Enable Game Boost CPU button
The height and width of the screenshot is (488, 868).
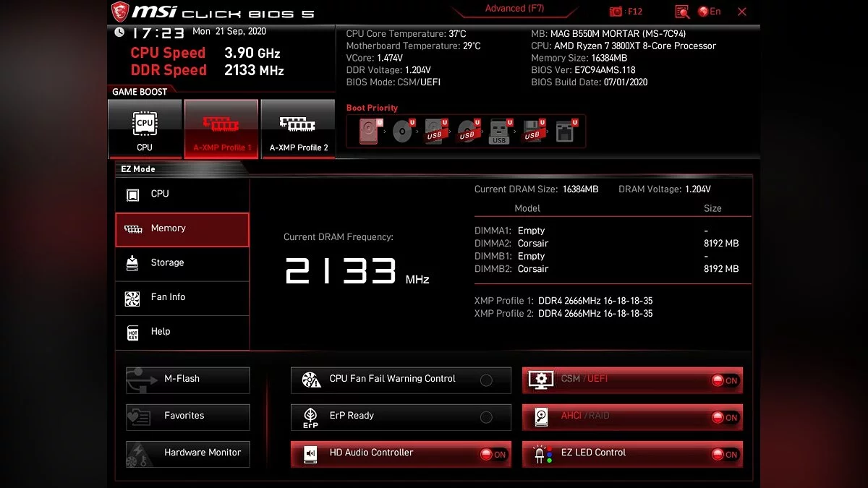[145, 129]
